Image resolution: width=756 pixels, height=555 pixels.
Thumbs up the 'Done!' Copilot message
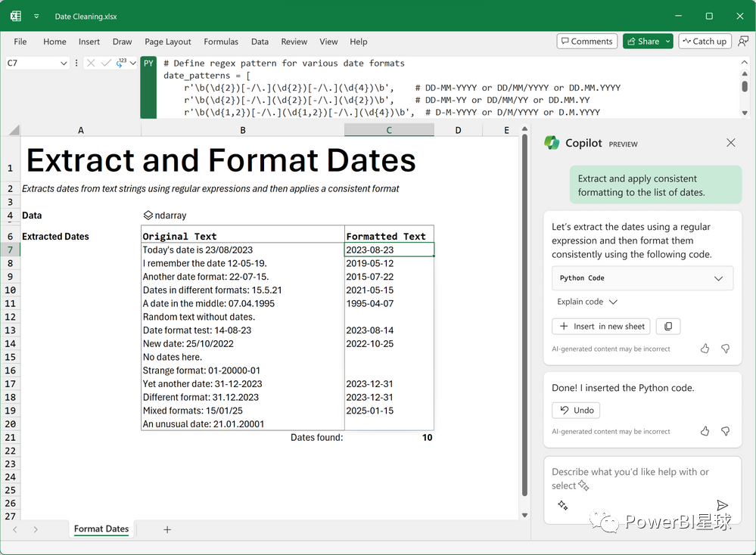[705, 431]
